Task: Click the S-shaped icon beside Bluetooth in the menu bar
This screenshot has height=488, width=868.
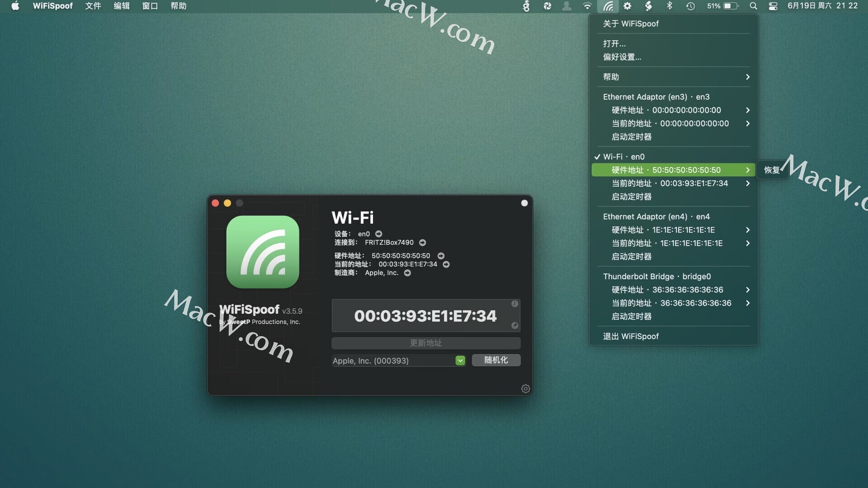Action: [649, 6]
